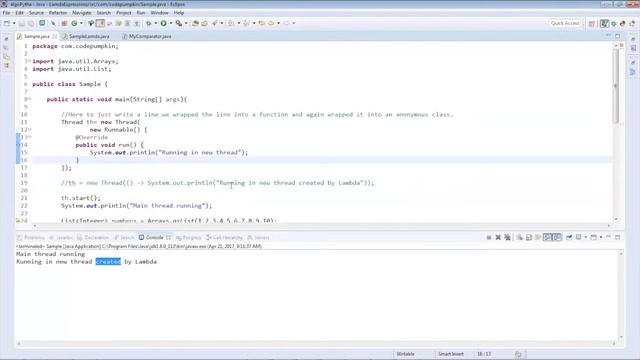640x360 pixels.
Task: Click 'Main thread running' console output line
Action: 51,254
